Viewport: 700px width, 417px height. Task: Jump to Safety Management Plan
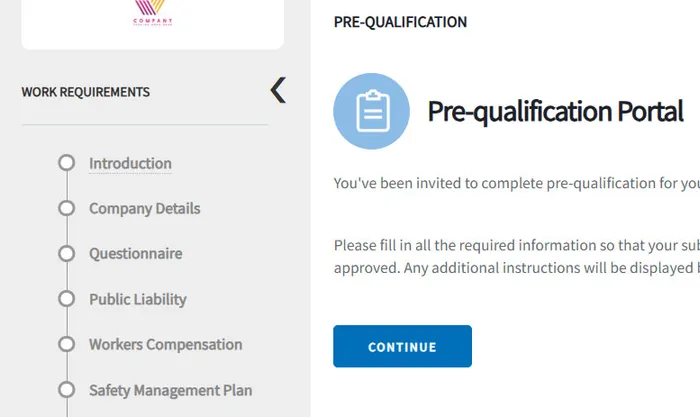pos(170,390)
